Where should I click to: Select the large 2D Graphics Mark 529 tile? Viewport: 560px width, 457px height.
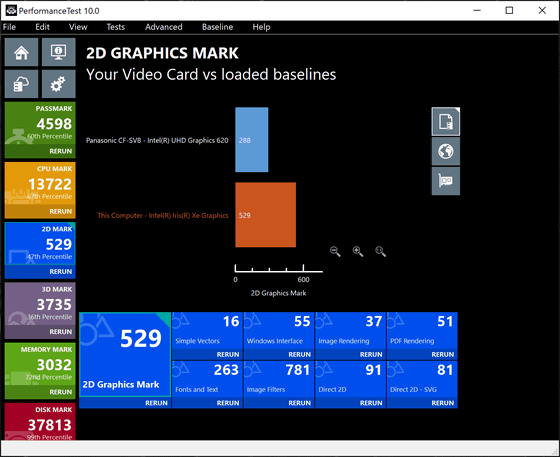pyautogui.click(x=125, y=354)
